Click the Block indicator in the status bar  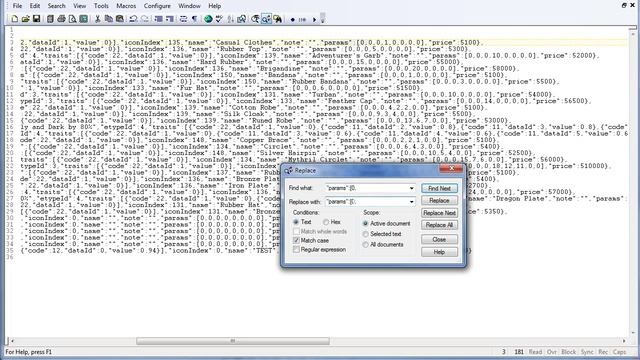569,352
